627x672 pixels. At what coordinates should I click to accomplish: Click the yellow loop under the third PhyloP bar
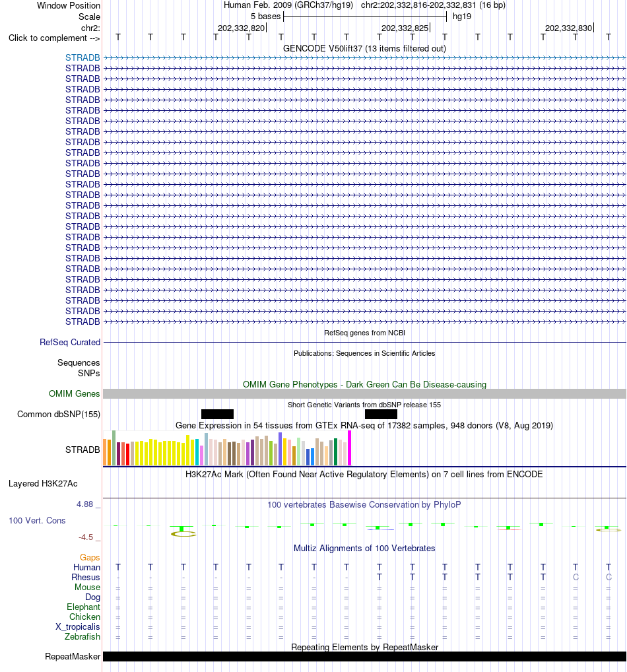(x=183, y=534)
